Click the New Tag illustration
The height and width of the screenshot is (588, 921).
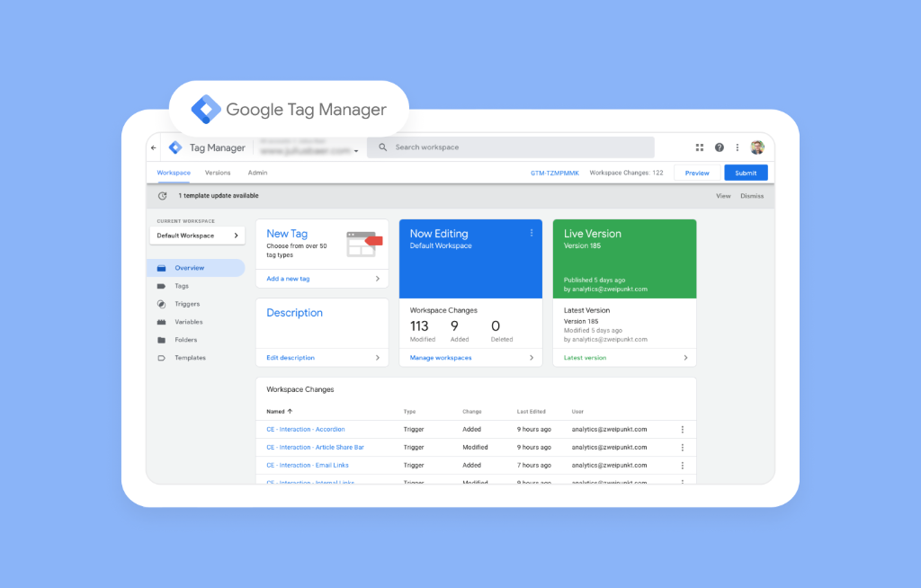364,244
